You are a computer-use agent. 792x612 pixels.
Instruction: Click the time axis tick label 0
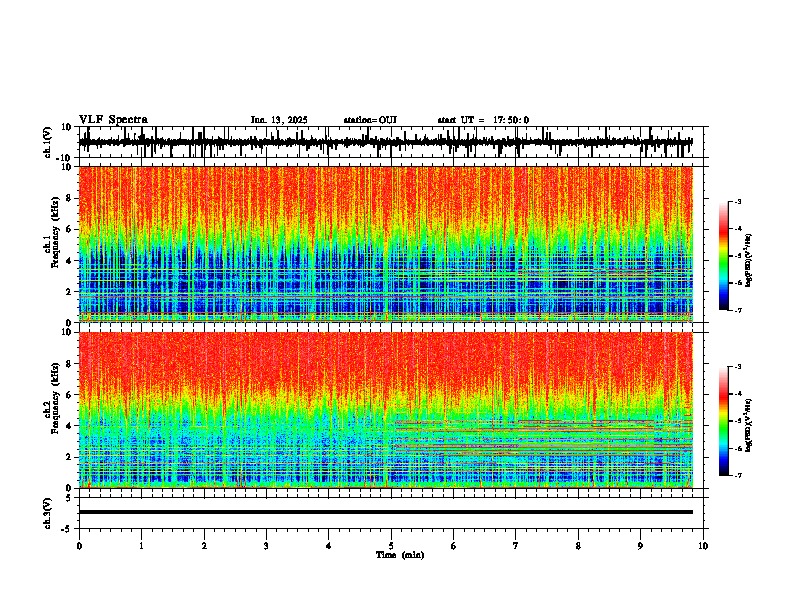tap(79, 546)
